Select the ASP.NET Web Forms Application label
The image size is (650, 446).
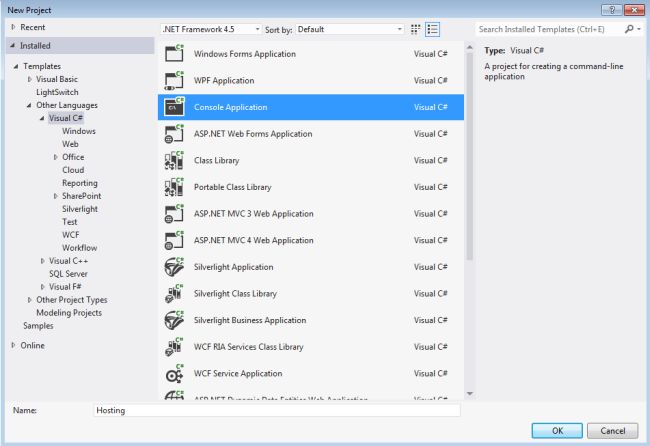tap(253, 134)
